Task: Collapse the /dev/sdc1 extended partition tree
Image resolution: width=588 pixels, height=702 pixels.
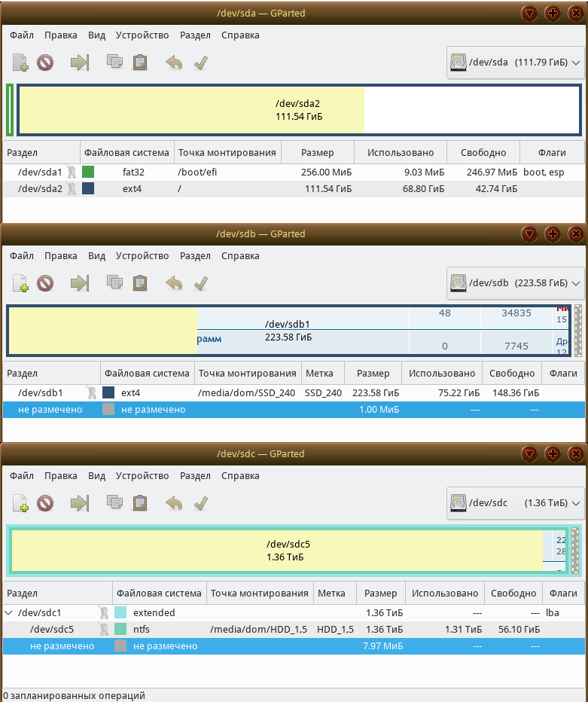Action: tap(8, 612)
